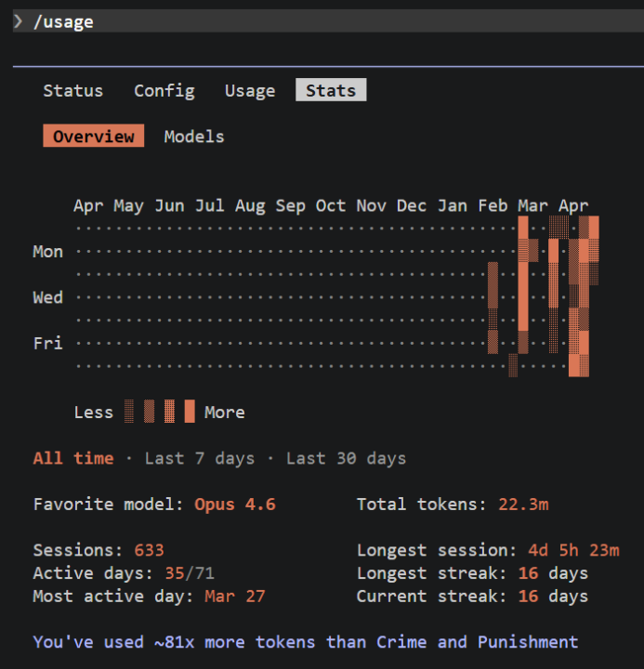Click the third legend shade swatch

[x=169, y=412]
